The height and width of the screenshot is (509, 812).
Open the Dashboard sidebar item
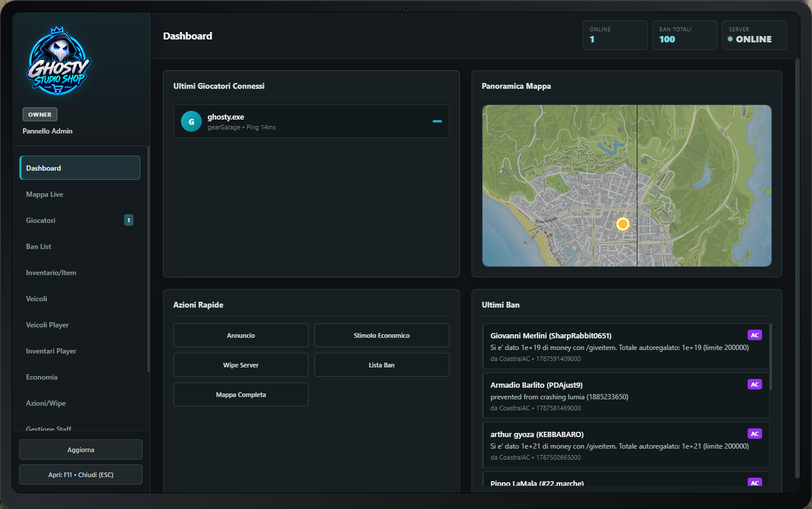[80, 168]
